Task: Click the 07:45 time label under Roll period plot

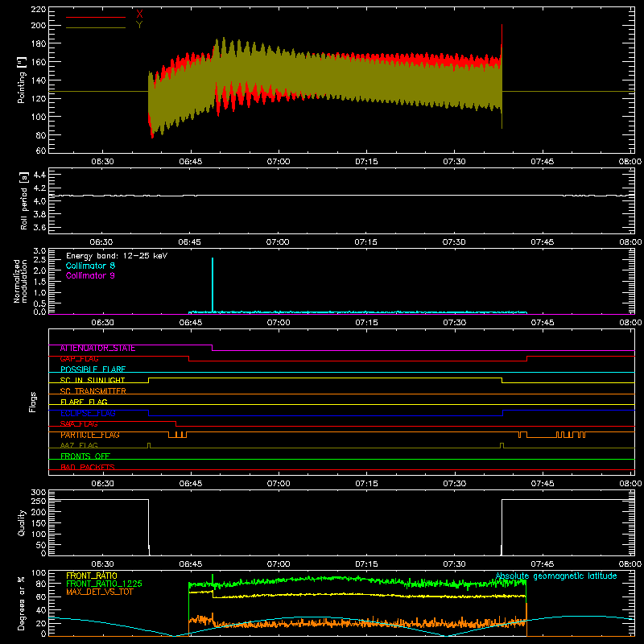Action: [x=542, y=242]
